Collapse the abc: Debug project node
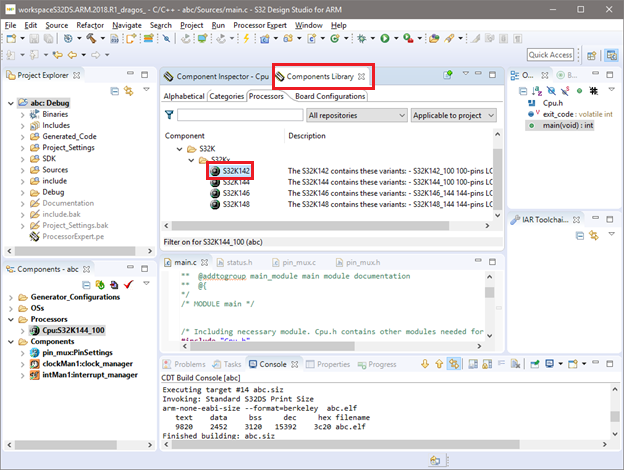This screenshot has width=624, height=470. click(11, 103)
